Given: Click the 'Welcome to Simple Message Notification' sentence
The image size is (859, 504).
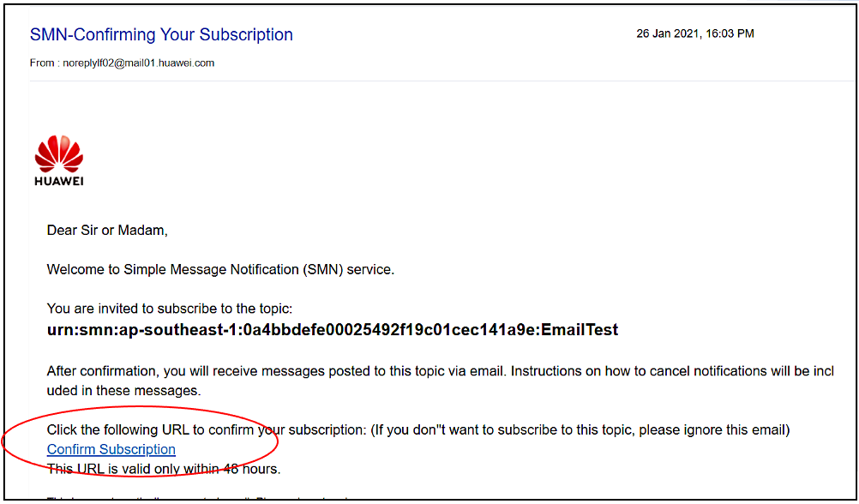Looking at the screenshot, I should 221,269.
